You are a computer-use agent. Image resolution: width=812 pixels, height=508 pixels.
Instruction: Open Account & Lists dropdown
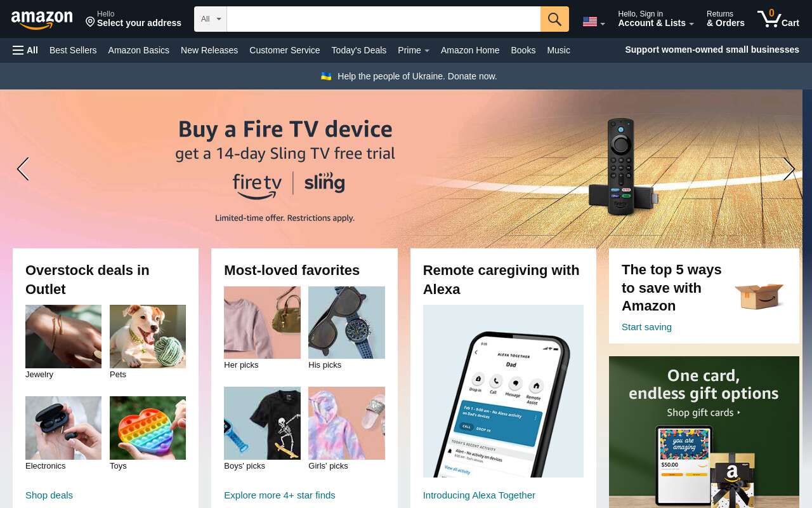[656, 19]
